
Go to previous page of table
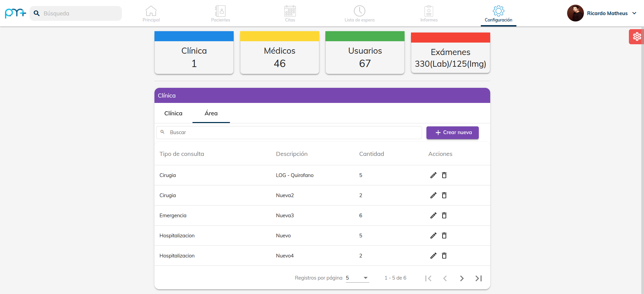(445, 278)
